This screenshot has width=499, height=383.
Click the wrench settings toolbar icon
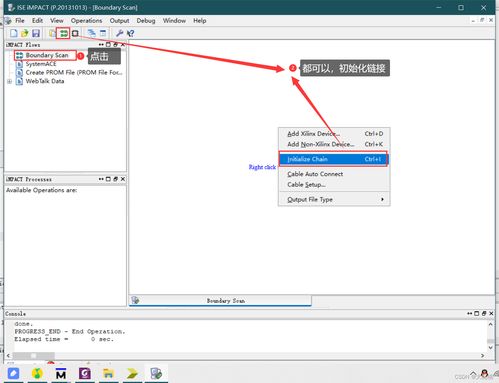pyautogui.click(x=119, y=33)
